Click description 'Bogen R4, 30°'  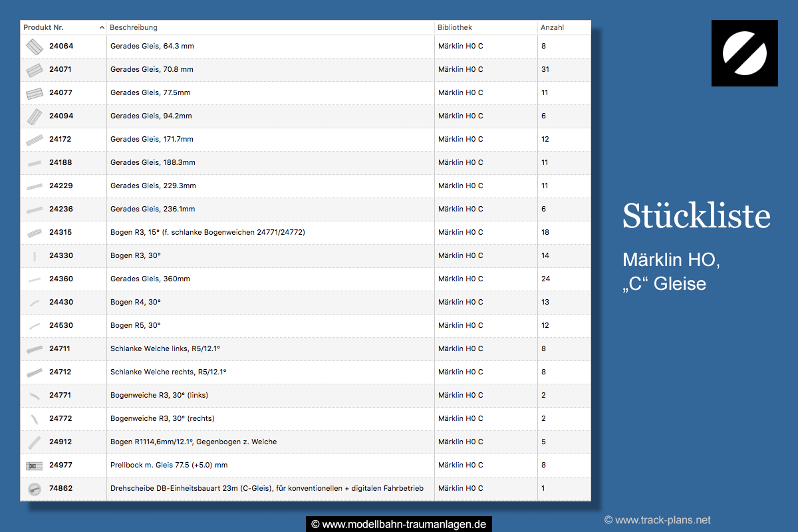(136, 303)
